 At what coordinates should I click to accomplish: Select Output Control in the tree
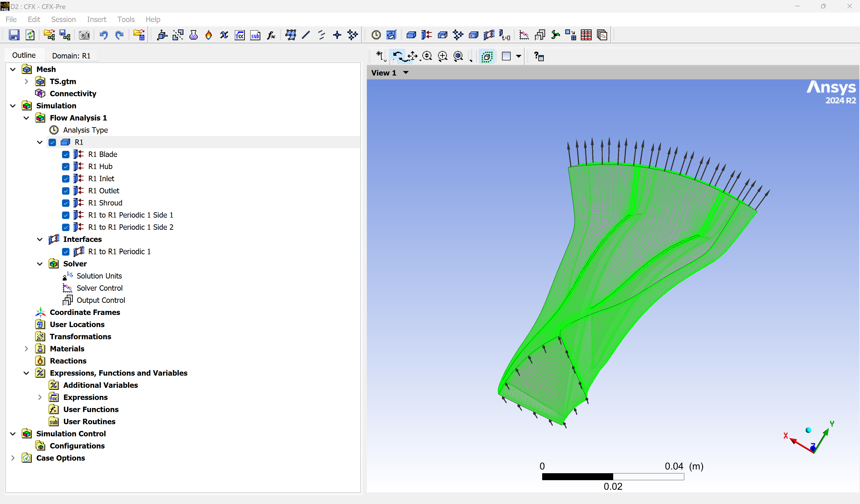click(x=101, y=300)
